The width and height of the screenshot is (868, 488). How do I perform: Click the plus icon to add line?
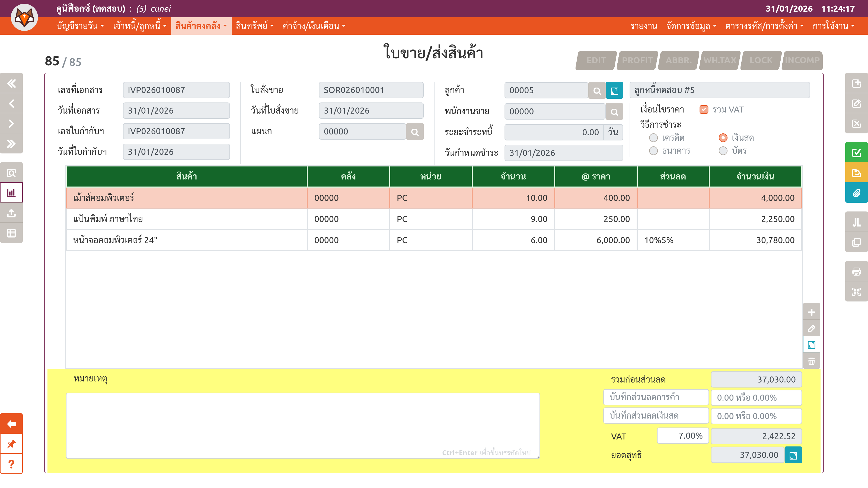(811, 312)
